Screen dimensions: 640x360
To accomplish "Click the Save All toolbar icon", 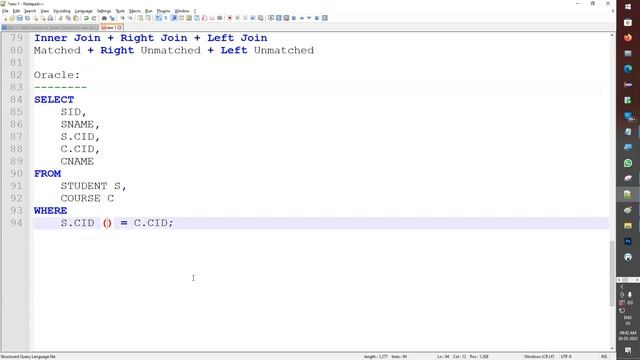I will coord(27,18).
